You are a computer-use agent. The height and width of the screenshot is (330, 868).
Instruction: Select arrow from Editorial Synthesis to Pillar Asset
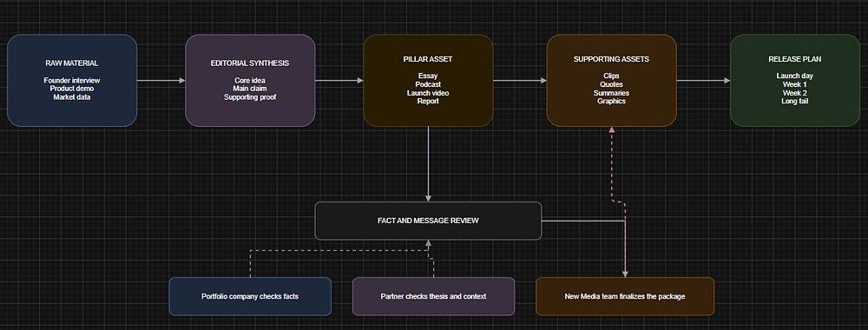(339, 80)
